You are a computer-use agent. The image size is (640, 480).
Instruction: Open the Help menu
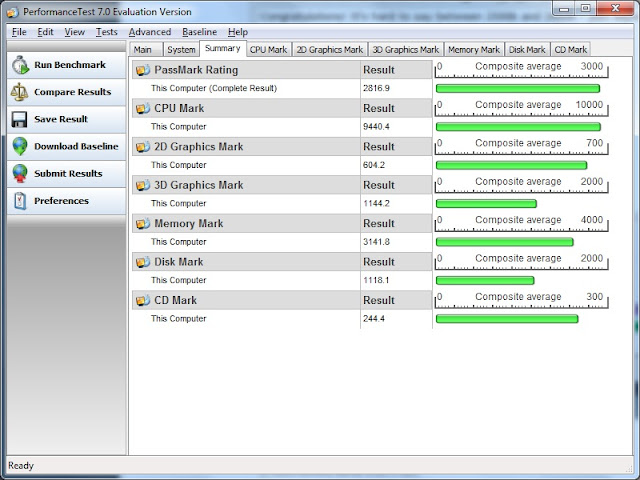[x=238, y=32]
